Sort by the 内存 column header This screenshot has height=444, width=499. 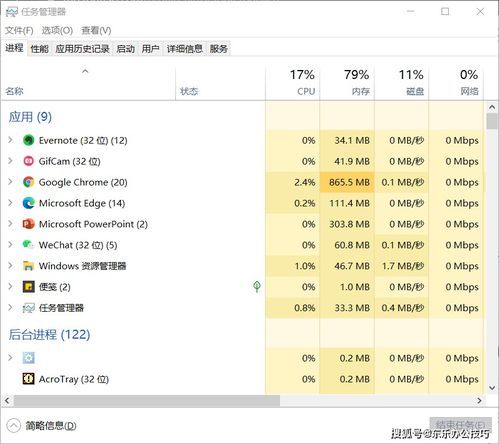pos(347,83)
